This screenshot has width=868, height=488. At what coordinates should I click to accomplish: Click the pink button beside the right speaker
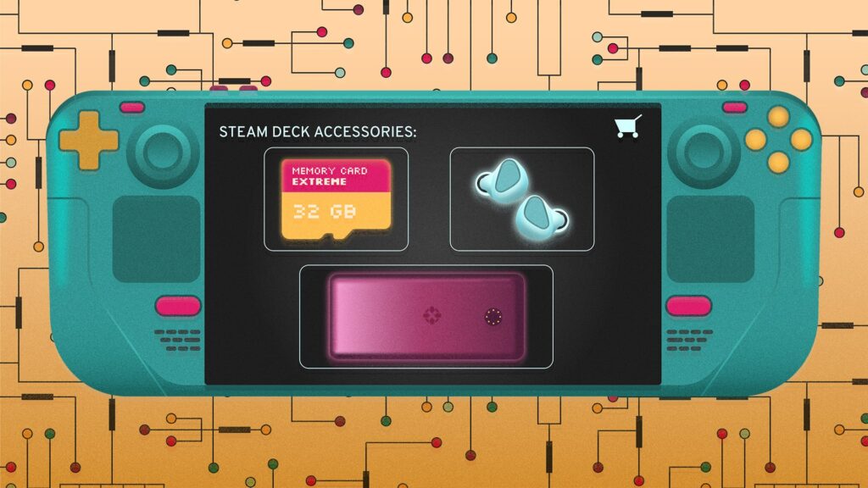click(688, 306)
